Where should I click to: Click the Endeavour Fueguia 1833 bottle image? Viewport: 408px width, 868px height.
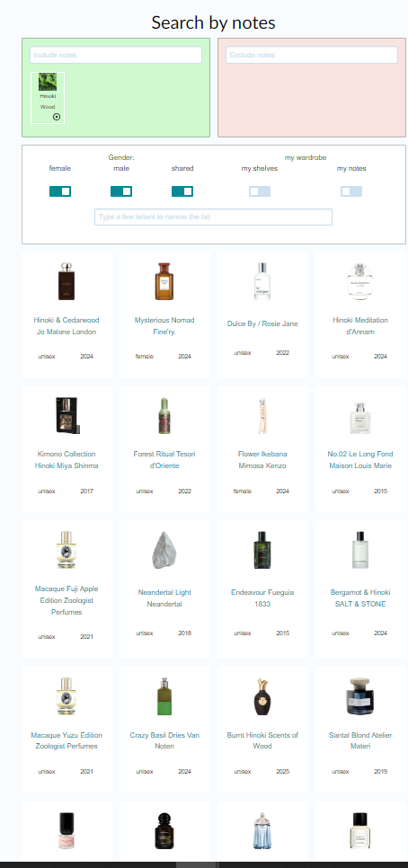coord(262,550)
